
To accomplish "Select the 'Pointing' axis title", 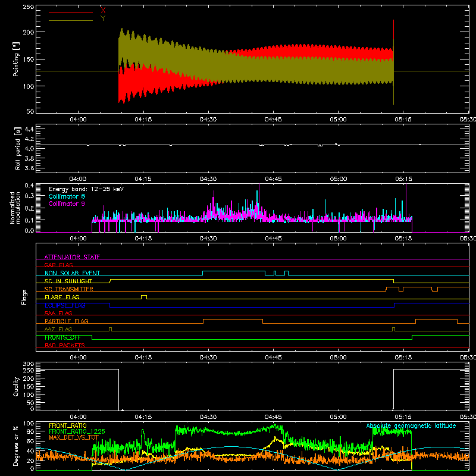I will click(x=16, y=59).
